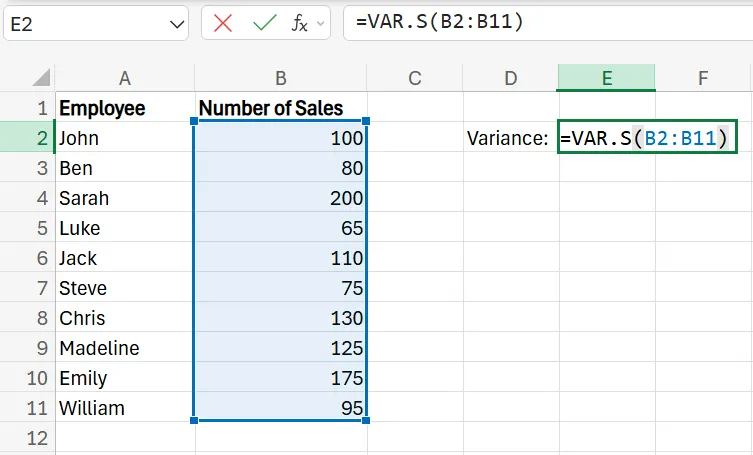Select row 12 header
Image resolution: width=753 pixels, height=455 pixels.
pyautogui.click(x=27, y=438)
